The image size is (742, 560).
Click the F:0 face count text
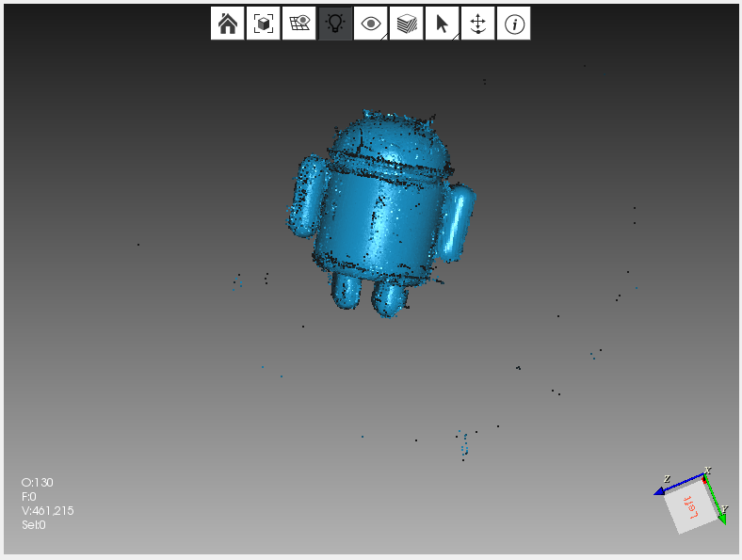(x=29, y=497)
